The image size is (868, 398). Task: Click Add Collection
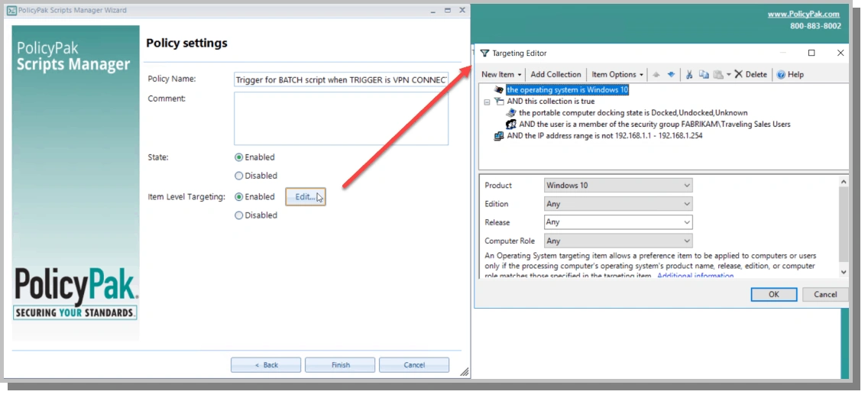coord(555,75)
